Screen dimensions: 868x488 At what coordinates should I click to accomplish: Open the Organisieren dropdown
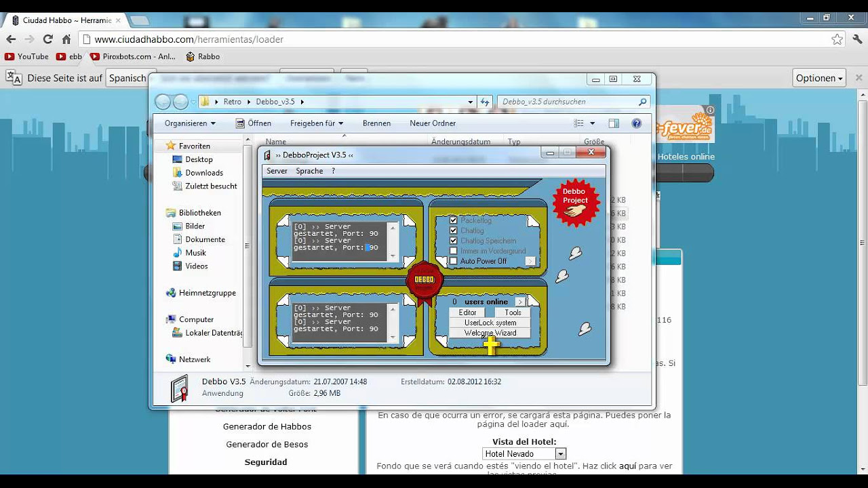tap(190, 123)
